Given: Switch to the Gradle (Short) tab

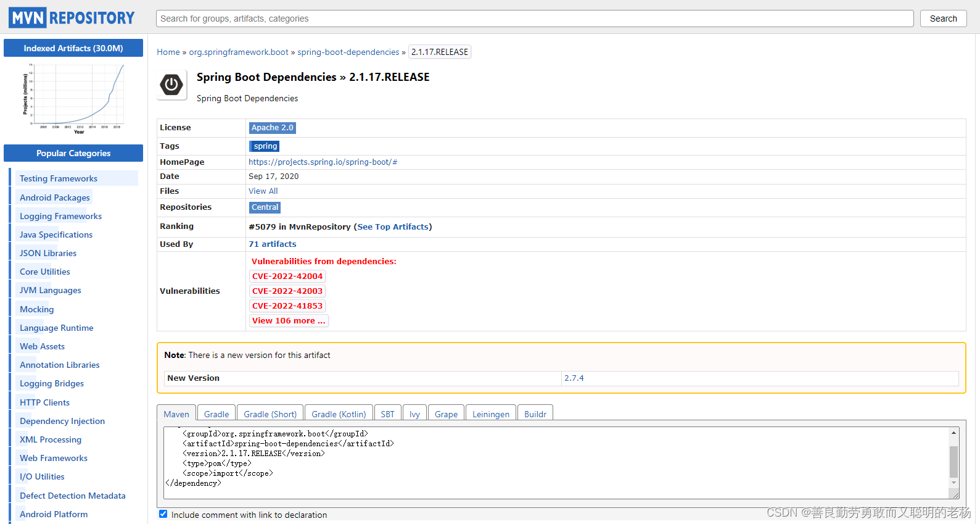Looking at the screenshot, I should click(x=270, y=414).
